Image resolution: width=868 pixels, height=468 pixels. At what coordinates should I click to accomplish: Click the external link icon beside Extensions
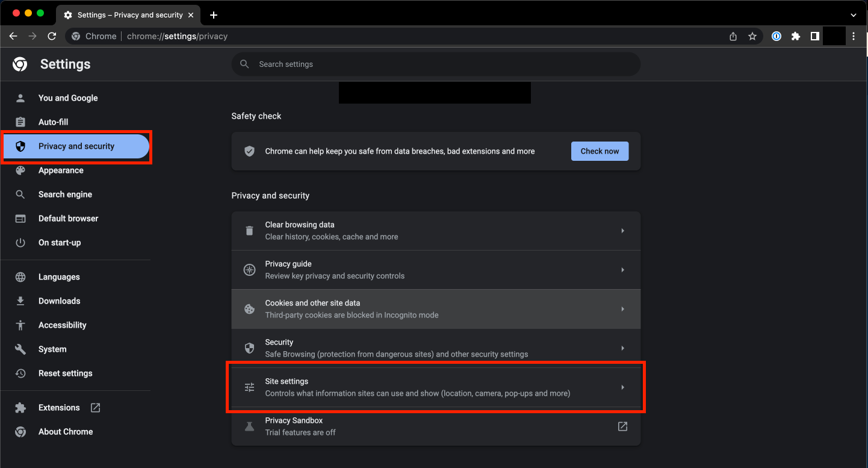tap(95, 408)
